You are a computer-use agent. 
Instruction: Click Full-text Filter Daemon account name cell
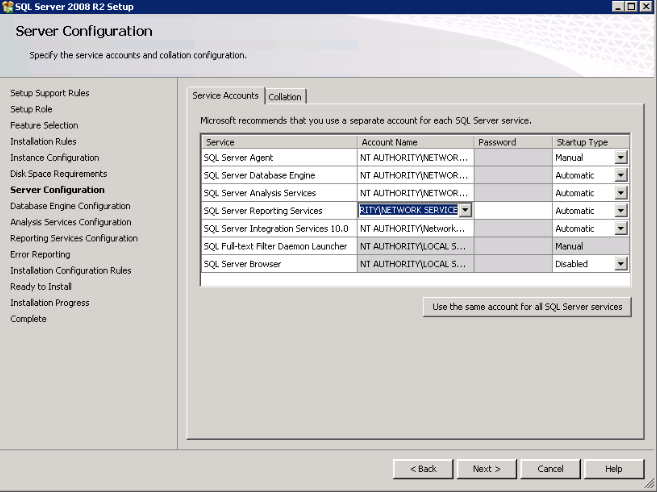(415, 246)
